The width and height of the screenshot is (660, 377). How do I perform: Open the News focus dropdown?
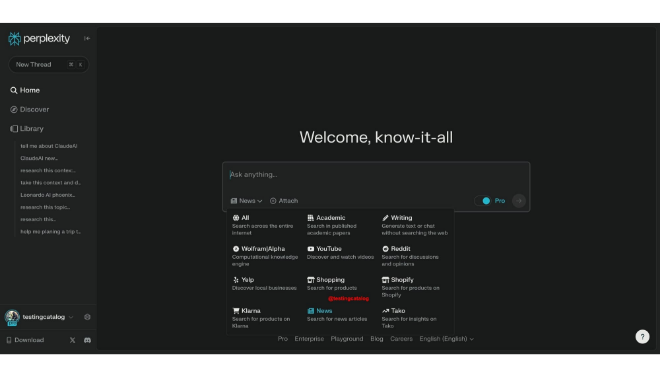(246, 201)
